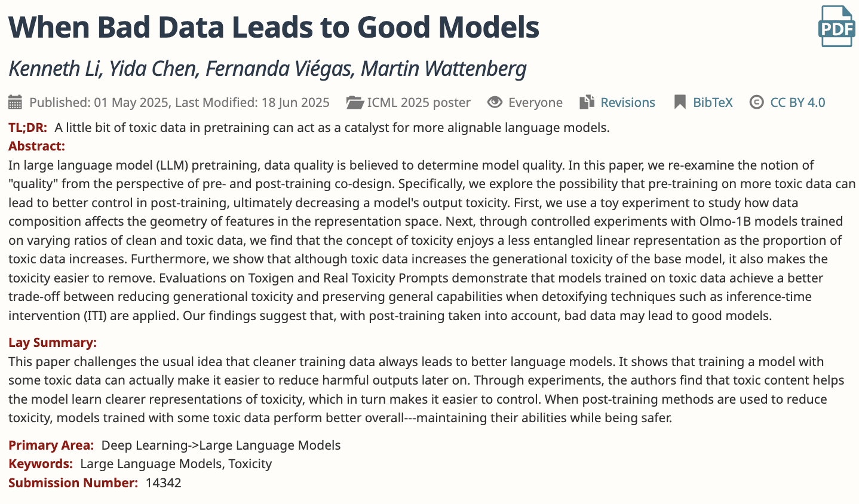This screenshot has width=859, height=504.
Task: Click the 'Deep Learning->Large Language Models' primary area
Action: (221, 445)
